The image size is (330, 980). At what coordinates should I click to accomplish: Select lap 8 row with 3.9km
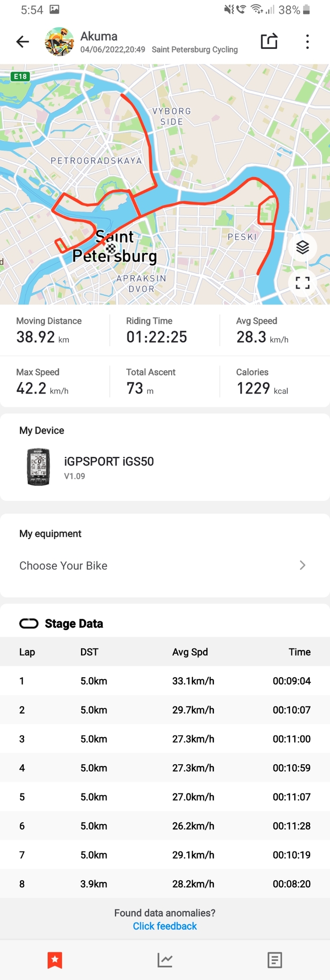coord(165,884)
